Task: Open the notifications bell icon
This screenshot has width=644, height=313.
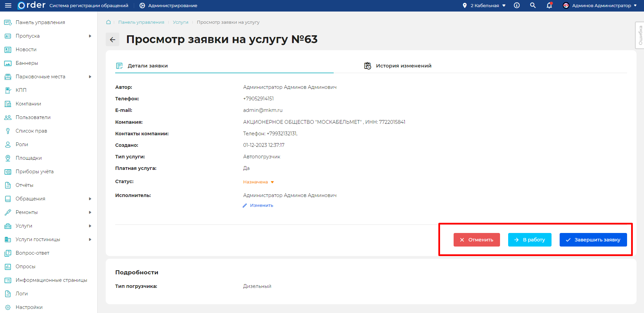Action: pos(549,5)
